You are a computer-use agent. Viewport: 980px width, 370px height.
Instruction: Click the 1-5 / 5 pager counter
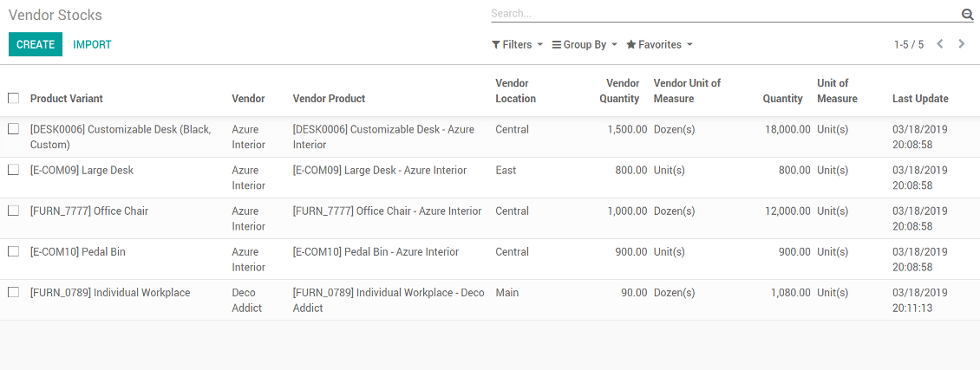908,44
